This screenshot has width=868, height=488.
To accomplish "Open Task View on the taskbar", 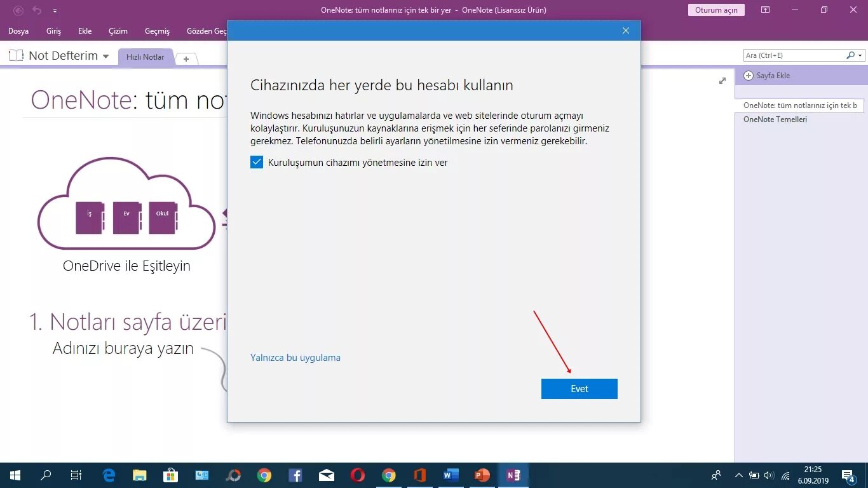I will tap(76, 475).
